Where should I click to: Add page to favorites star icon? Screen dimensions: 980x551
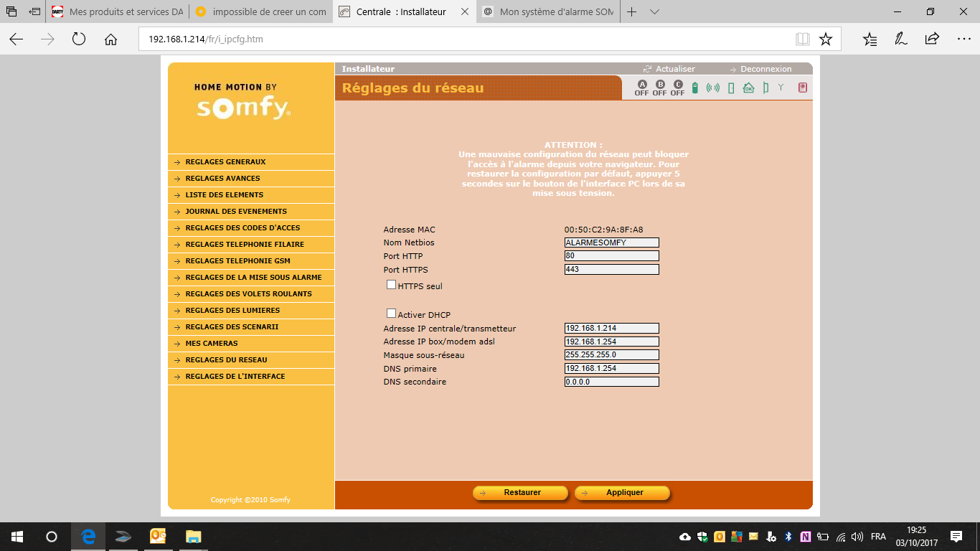826,39
